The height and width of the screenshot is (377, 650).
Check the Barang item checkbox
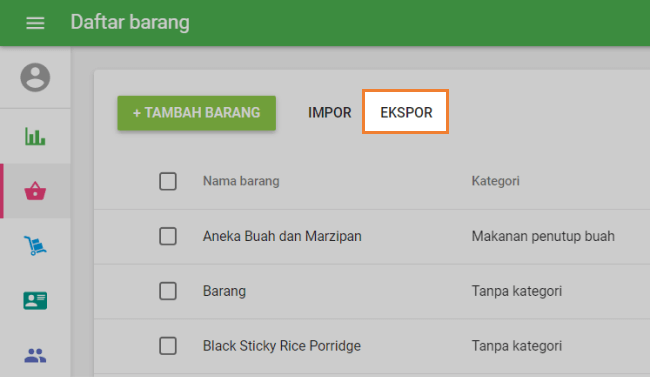pos(168,291)
